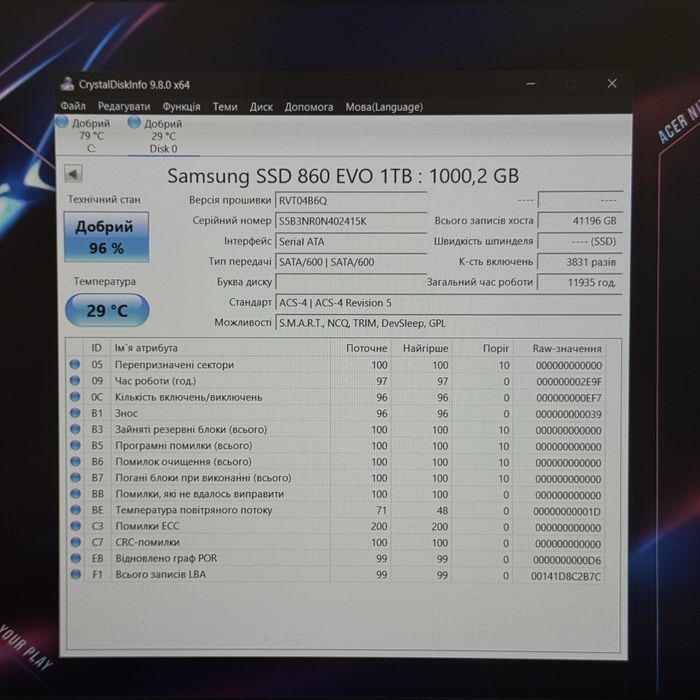Click the host writes value 41196 GB
Image resolution: width=700 pixels, height=700 pixels.
(580, 221)
